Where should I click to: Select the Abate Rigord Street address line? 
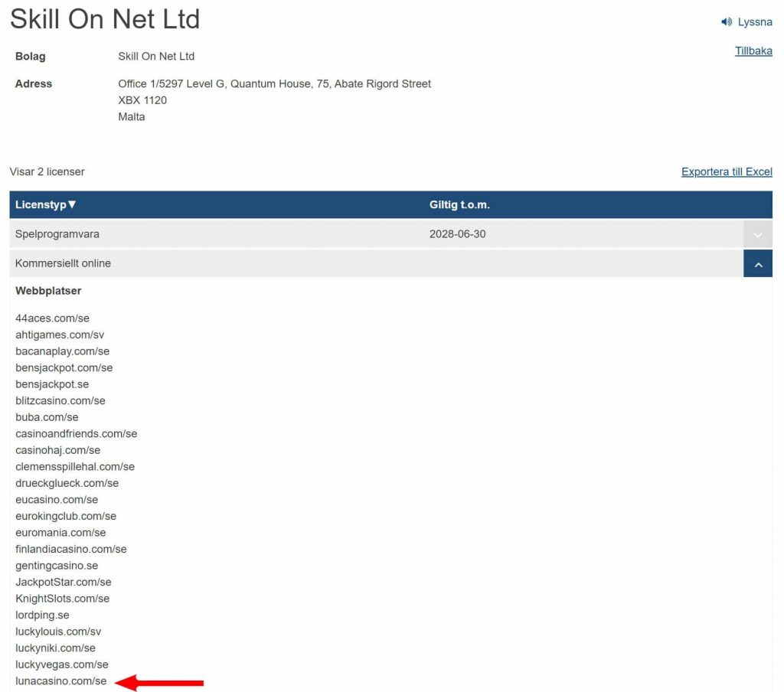tap(275, 83)
